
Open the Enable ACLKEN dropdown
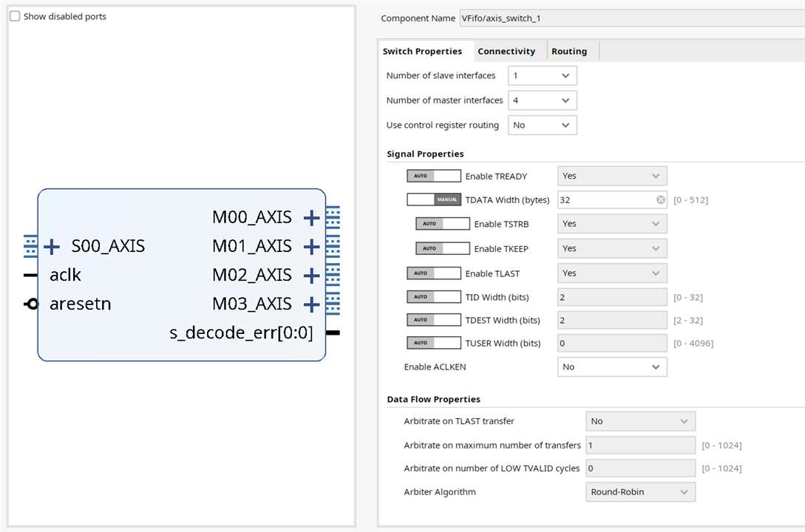click(x=612, y=366)
